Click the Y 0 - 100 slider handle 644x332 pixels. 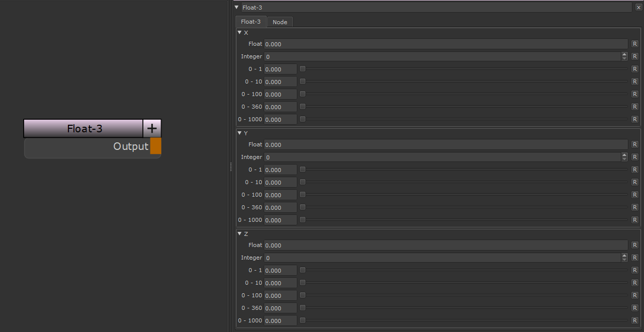coord(302,195)
